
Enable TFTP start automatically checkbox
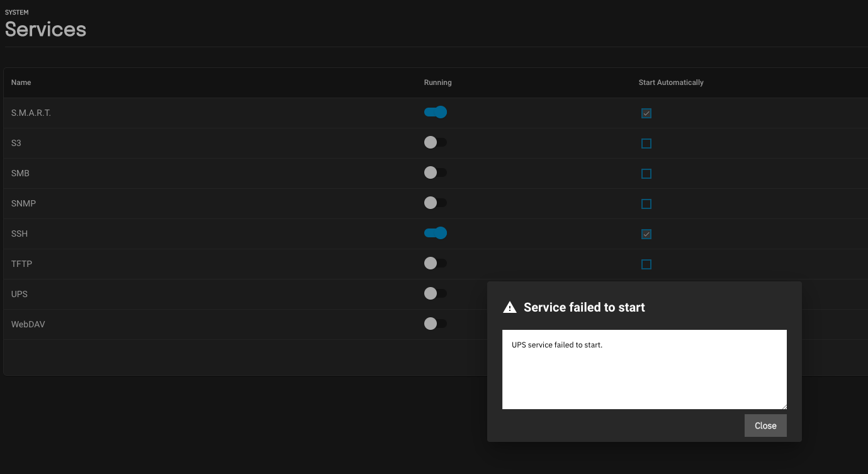[x=646, y=264]
